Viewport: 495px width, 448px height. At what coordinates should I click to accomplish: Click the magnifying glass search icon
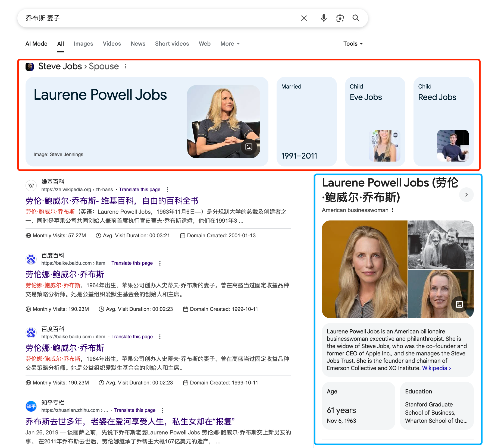click(x=356, y=18)
